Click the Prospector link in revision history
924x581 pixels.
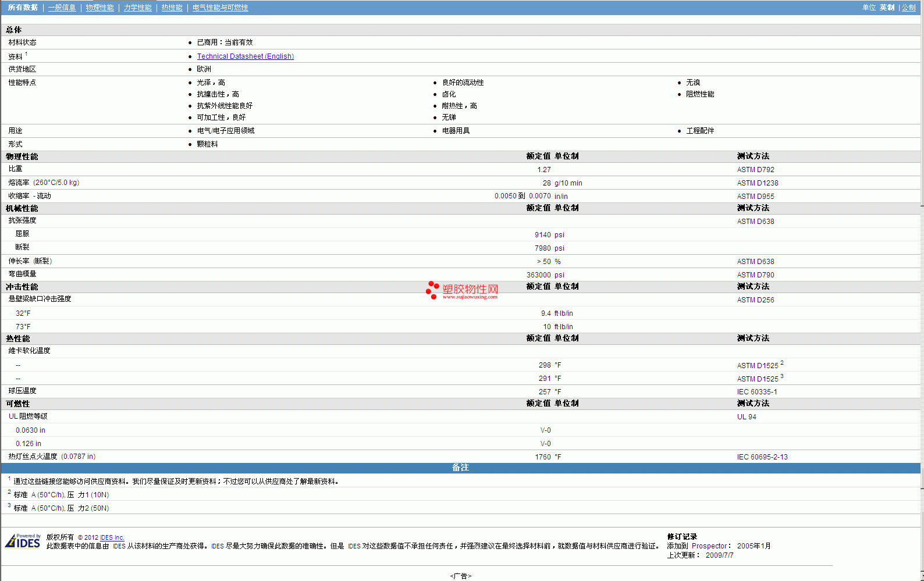tap(709, 546)
